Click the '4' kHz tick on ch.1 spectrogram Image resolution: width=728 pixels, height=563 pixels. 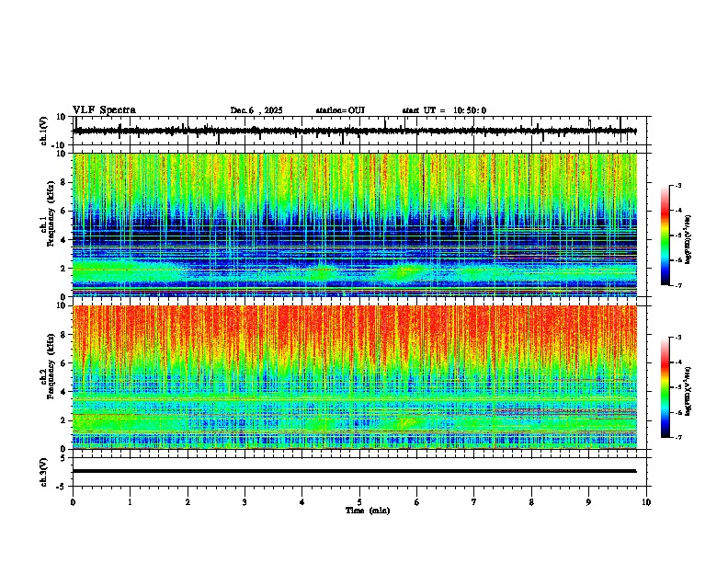63,240
